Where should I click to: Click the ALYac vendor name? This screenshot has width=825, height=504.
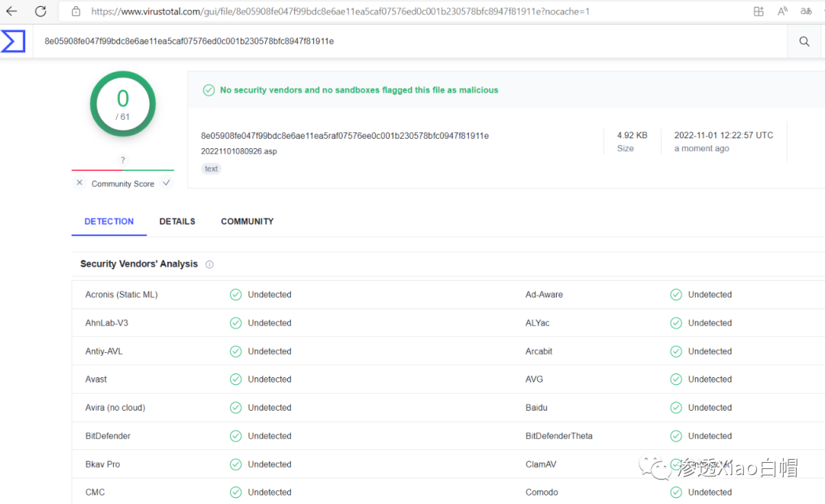tap(537, 323)
